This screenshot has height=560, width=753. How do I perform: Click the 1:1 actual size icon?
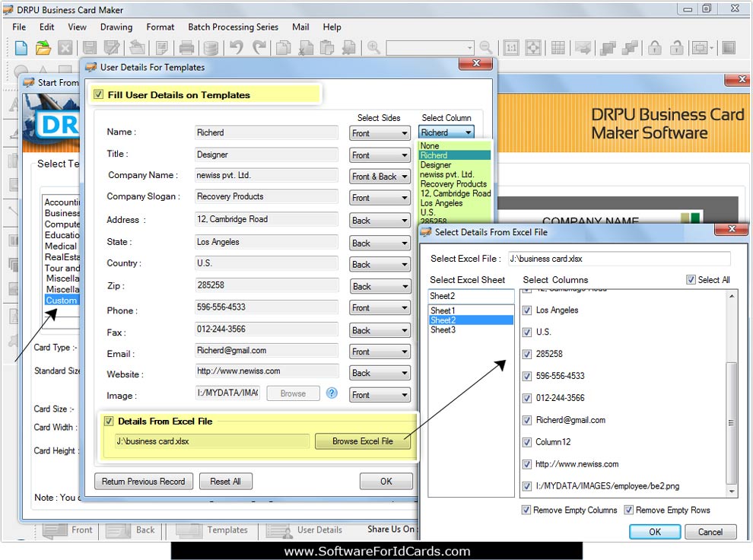511,47
